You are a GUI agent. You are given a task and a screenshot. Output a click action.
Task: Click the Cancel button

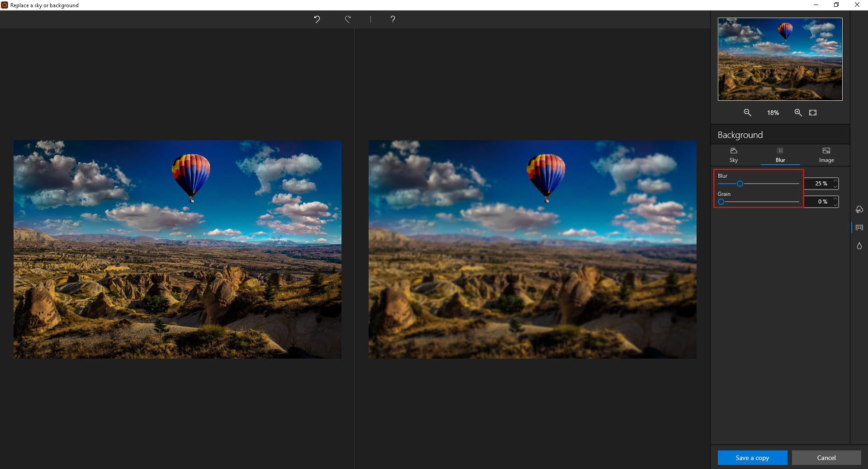(x=826, y=458)
